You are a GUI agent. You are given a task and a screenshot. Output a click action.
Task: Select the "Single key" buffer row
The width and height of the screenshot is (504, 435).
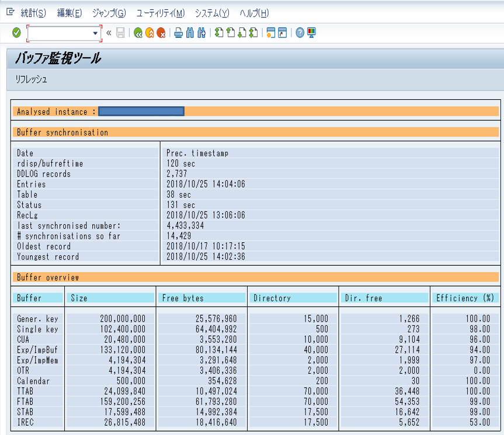(255, 329)
